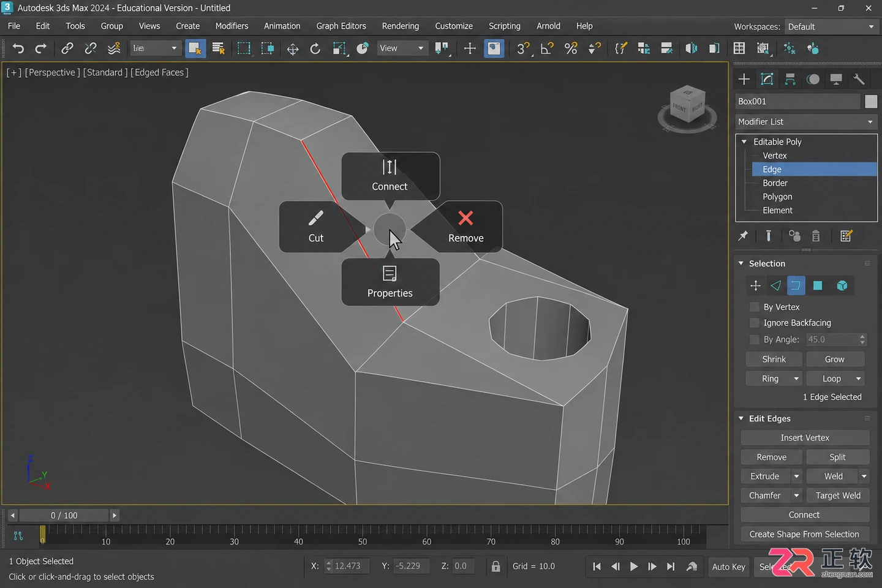
Task: Open the Ring button dropdown arrow
Action: pyautogui.click(x=796, y=379)
